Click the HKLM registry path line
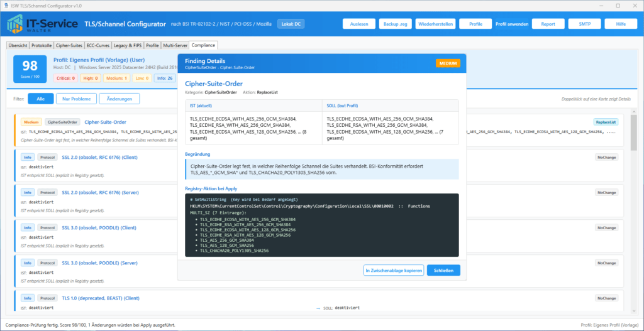The image size is (644, 331). click(309, 206)
